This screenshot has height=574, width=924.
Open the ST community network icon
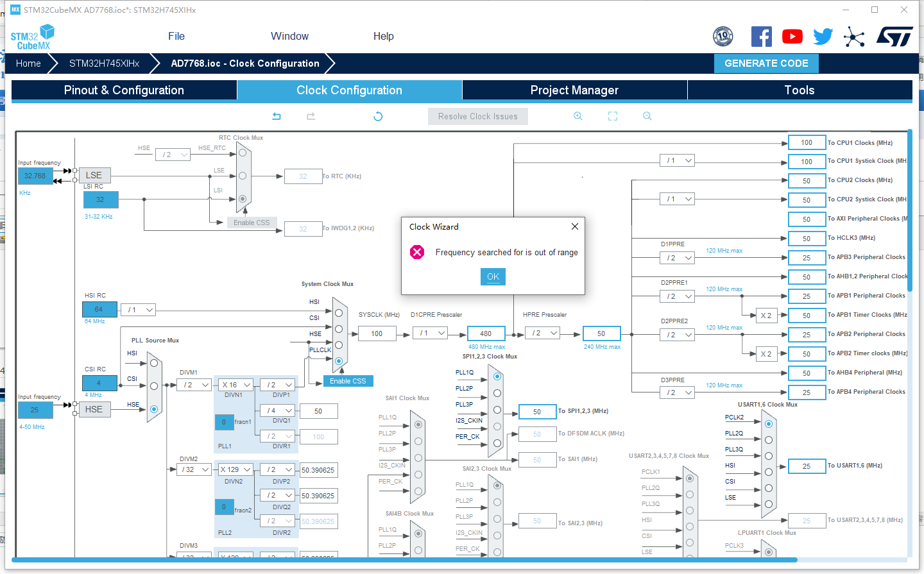click(854, 37)
